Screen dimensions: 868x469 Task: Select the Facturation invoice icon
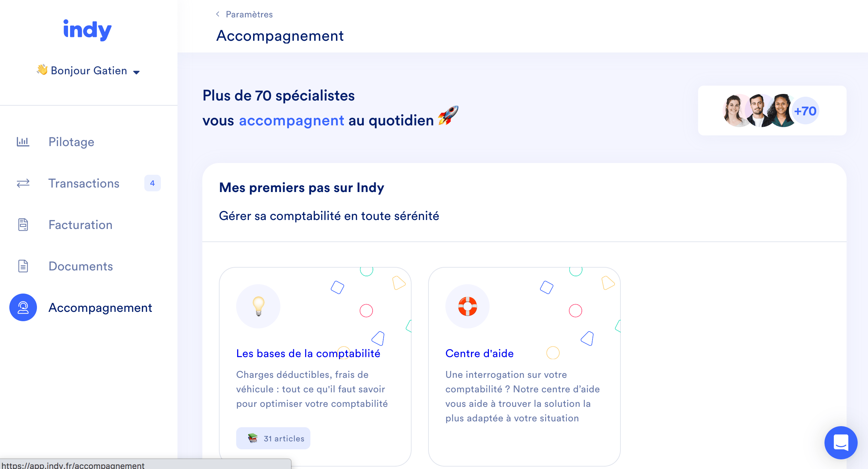pyautogui.click(x=23, y=224)
